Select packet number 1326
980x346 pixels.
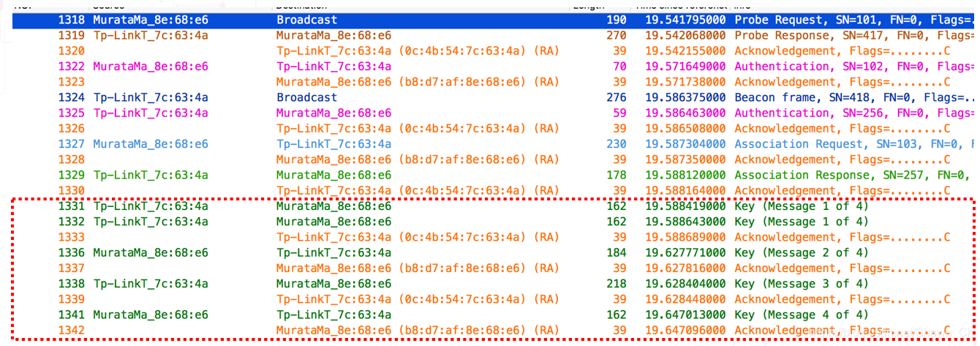[72, 129]
